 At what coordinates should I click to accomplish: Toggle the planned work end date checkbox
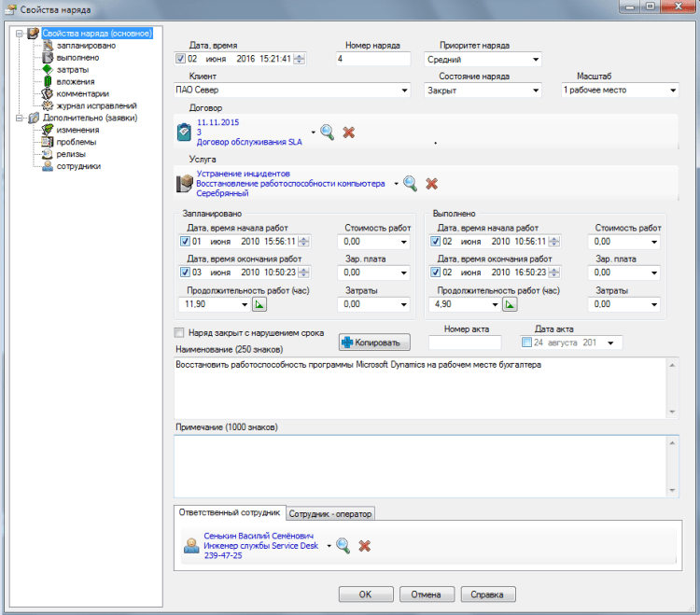click(185, 273)
